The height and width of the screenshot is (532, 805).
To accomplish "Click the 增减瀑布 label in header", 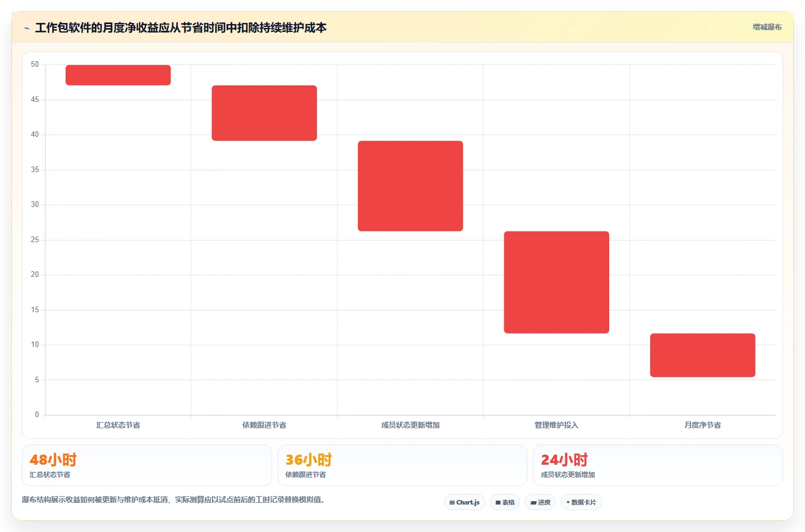I will [x=767, y=27].
